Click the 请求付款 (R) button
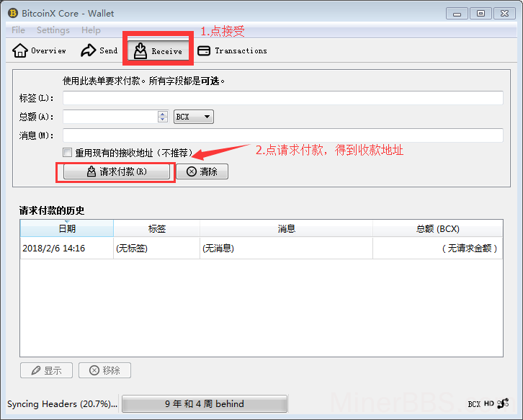 point(117,171)
